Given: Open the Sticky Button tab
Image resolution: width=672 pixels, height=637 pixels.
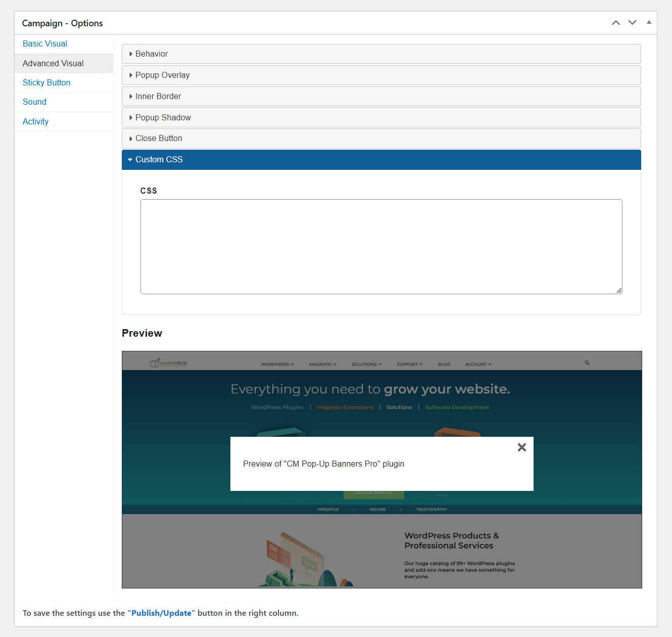Looking at the screenshot, I should [x=46, y=83].
